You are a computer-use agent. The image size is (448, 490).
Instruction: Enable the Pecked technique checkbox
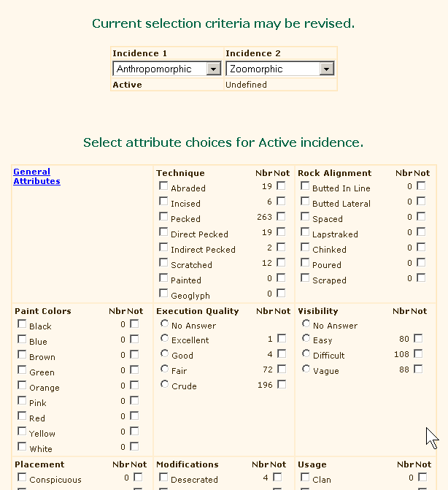163,217
